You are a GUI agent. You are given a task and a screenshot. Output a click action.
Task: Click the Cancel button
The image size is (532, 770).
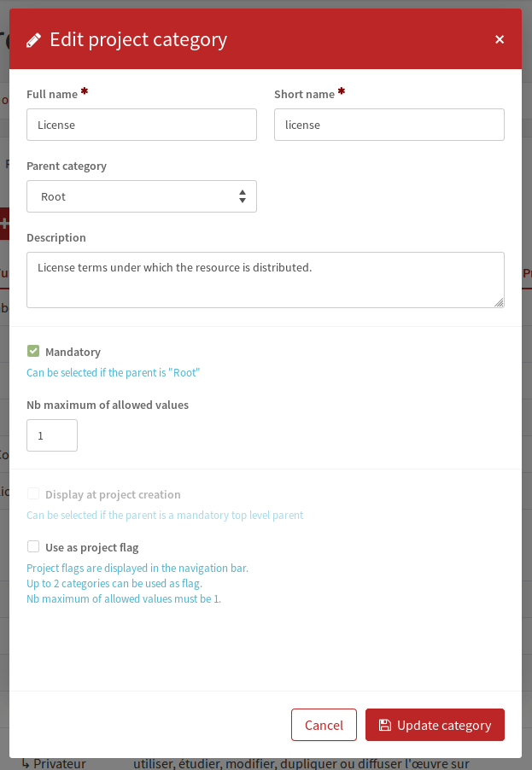tap(324, 724)
